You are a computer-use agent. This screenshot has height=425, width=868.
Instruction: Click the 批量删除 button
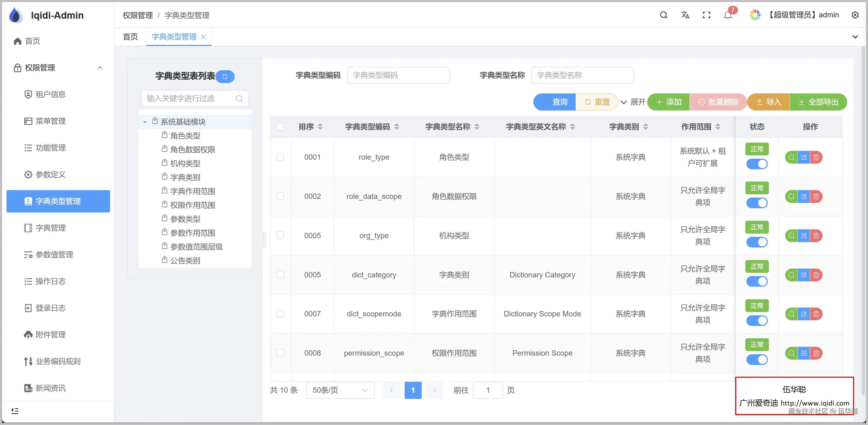tap(718, 102)
